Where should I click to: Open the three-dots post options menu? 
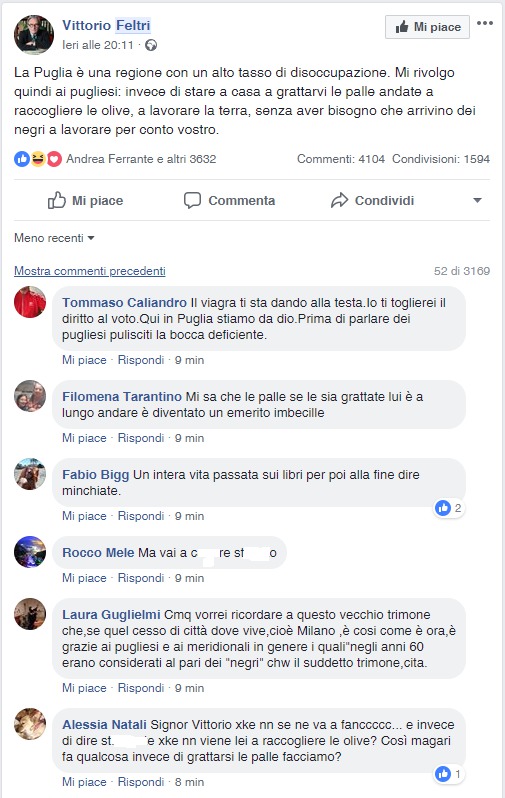coord(485,23)
